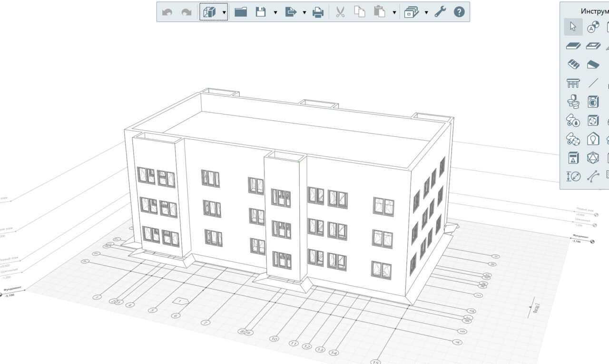Select the toilet sanitary equipment tool
The width and height of the screenshot is (609, 364).
(x=573, y=102)
